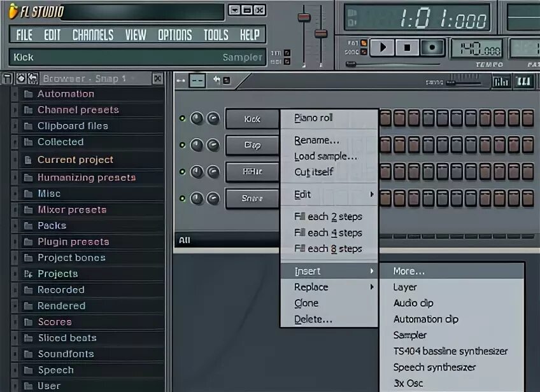Click the browser reread structure icon
The image size is (540, 392).
21,79
